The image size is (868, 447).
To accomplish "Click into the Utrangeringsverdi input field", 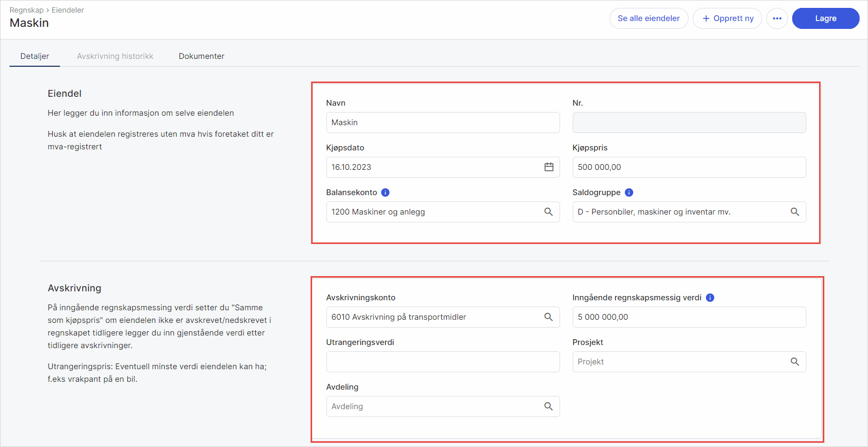I will (x=443, y=362).
